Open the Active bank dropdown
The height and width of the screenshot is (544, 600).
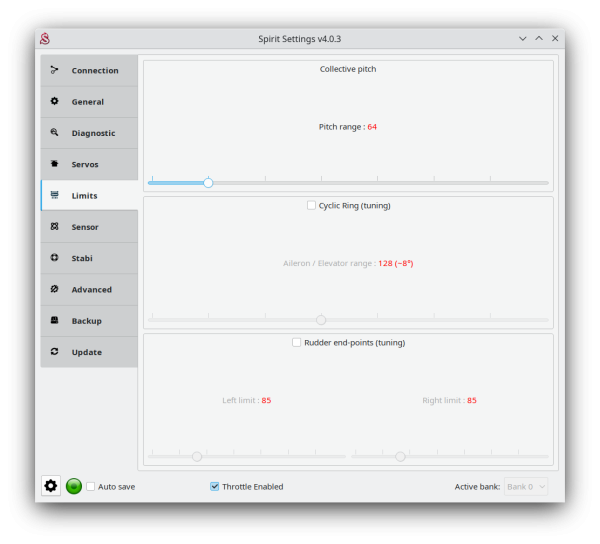point(526,486)
